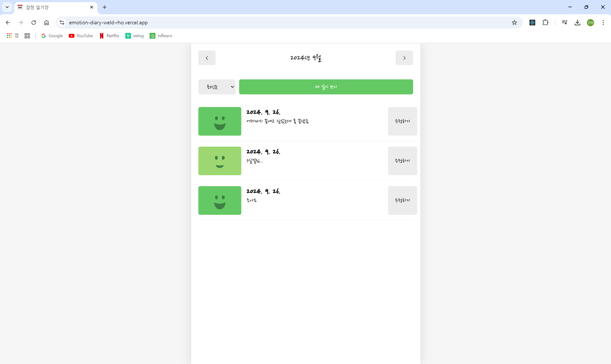611x364 pixels.
Task: Click the right arrow to go to next month
Action: (404, 58)
